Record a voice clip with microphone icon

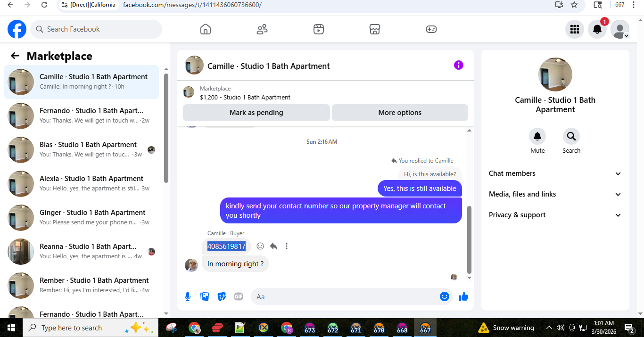coord(188,296)
